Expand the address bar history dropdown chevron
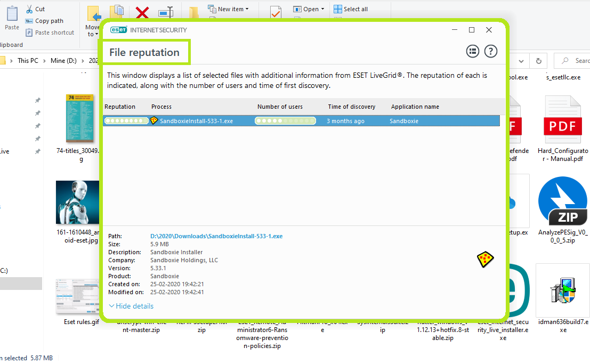590x364 pixels. pos(521,61)
